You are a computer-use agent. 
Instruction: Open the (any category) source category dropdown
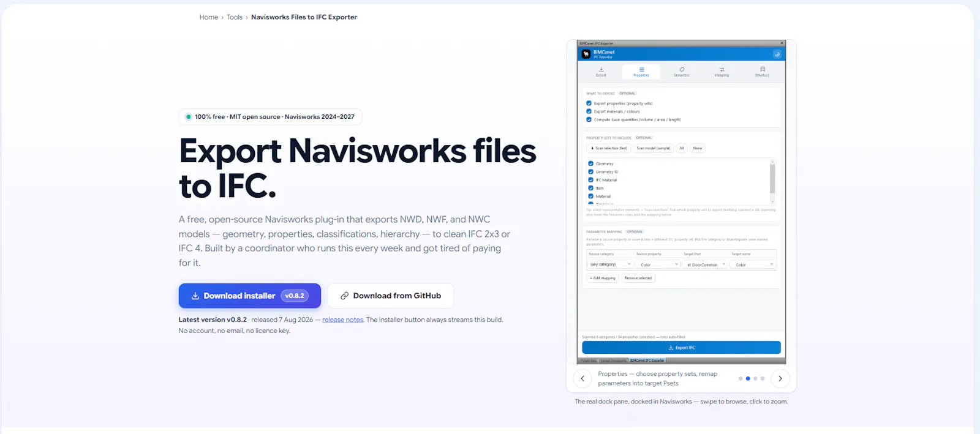point(610,264)
